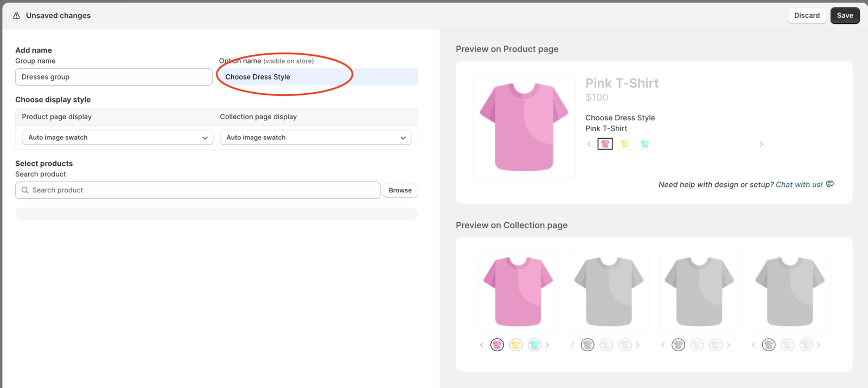The image size is (868, 388).
Task: Click next arrow under first collection card
Action: coord(547,345)
